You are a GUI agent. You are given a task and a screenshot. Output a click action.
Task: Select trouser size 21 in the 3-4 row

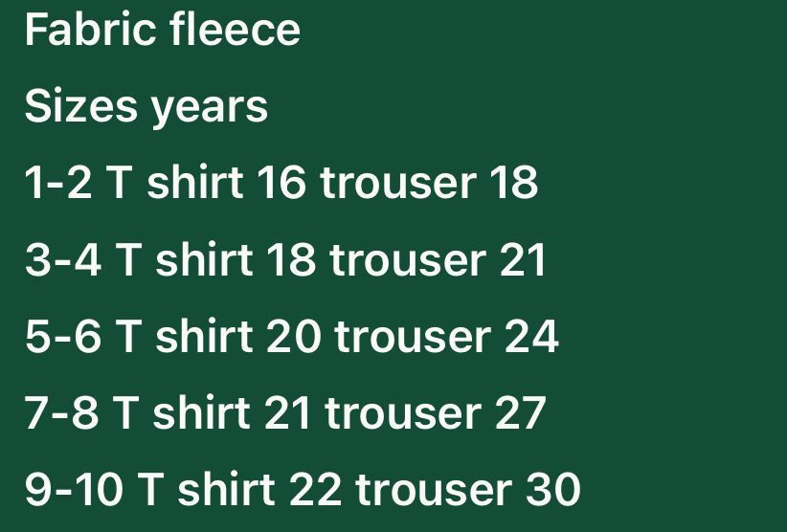(x=523, y=259)
